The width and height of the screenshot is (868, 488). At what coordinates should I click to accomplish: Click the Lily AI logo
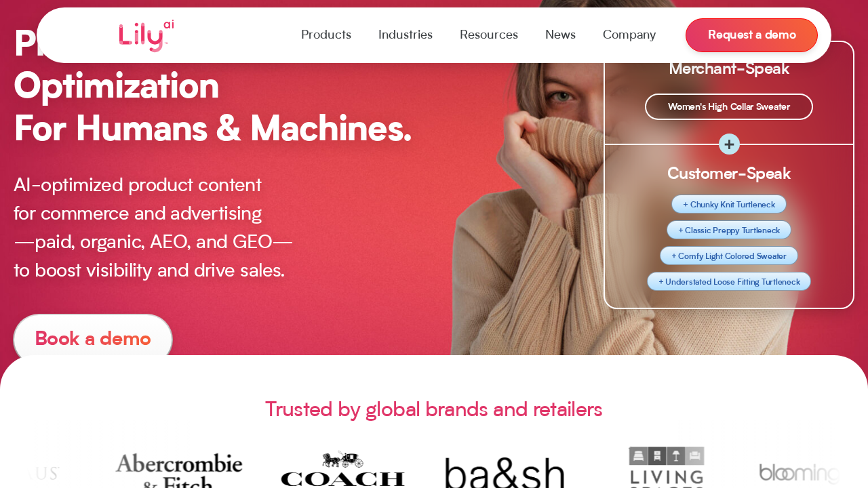[x=146, y=36]
